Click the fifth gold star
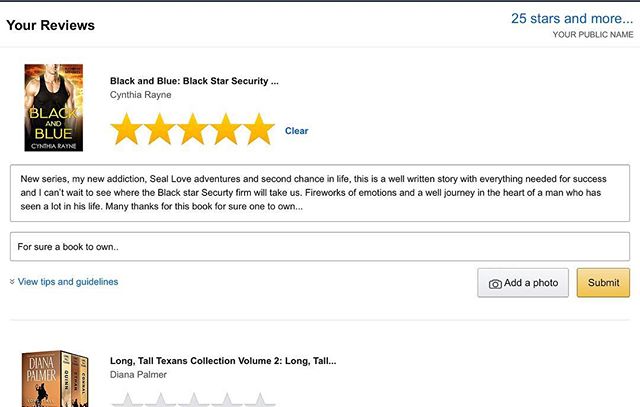640x407 pixels. (x=259, y=130)
